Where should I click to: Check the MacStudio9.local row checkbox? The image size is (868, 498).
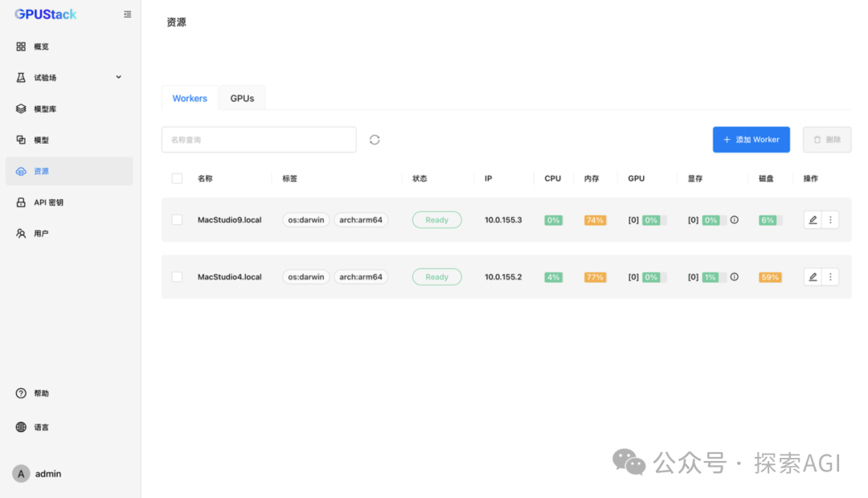tap(177, 219)
